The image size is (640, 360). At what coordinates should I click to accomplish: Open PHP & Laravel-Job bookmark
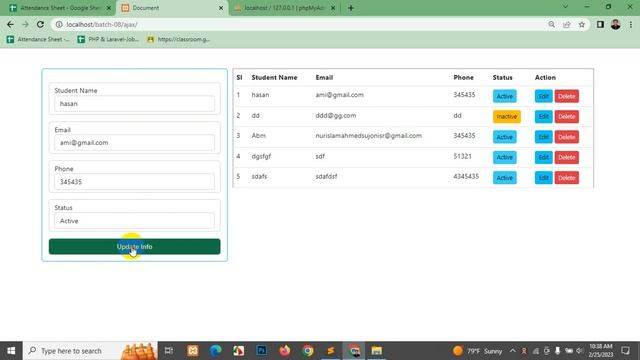pos(108,39)
